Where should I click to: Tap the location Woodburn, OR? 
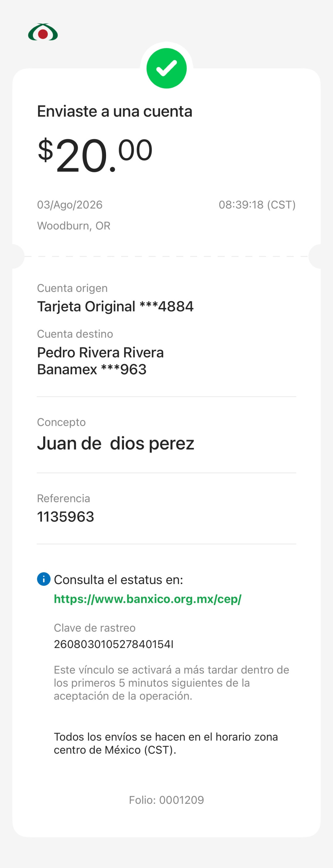pyautogui.click(x=74, y=225)
